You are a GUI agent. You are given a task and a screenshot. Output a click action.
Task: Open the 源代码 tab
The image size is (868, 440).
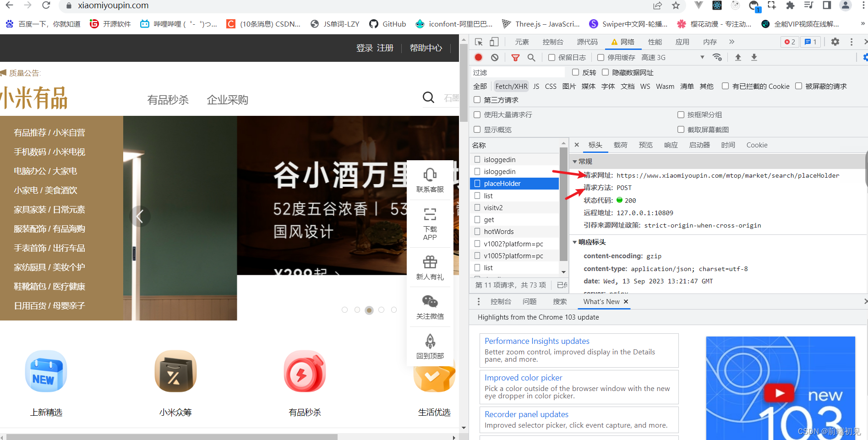587,42
